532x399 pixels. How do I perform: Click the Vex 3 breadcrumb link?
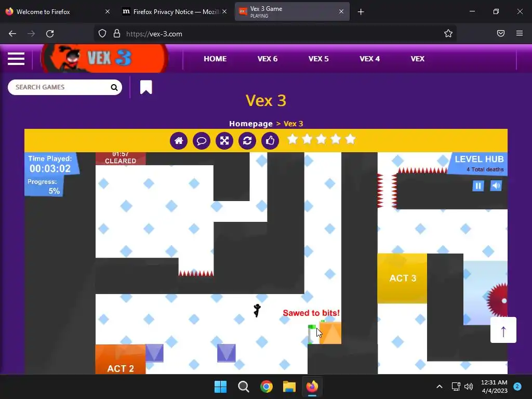pos(293,124)
